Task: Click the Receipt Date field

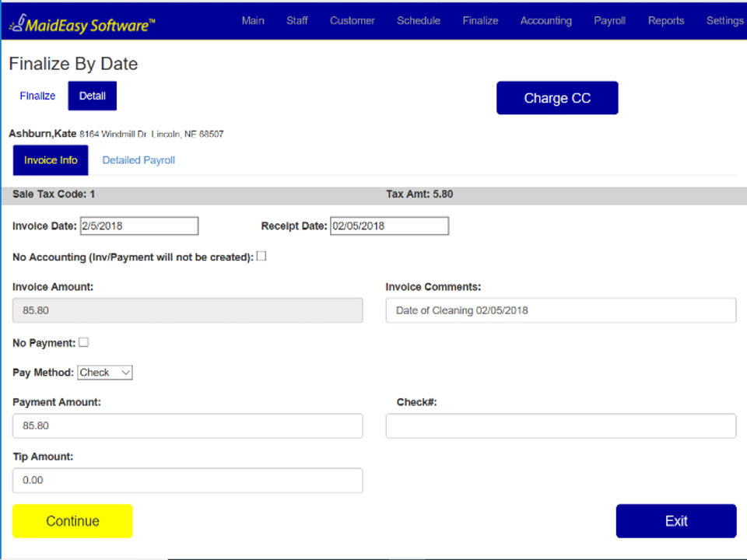Action: coord(390,226)
